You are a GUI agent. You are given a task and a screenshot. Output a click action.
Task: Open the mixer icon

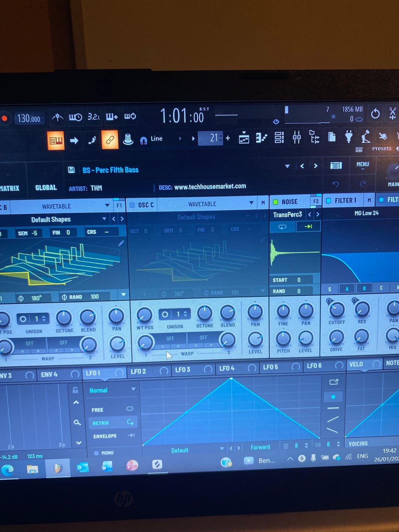click(x=297, y=137)
